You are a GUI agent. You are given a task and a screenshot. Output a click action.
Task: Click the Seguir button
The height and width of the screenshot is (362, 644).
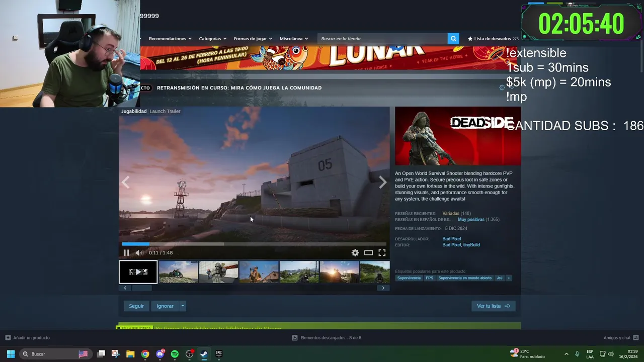[x=136, y=306]
